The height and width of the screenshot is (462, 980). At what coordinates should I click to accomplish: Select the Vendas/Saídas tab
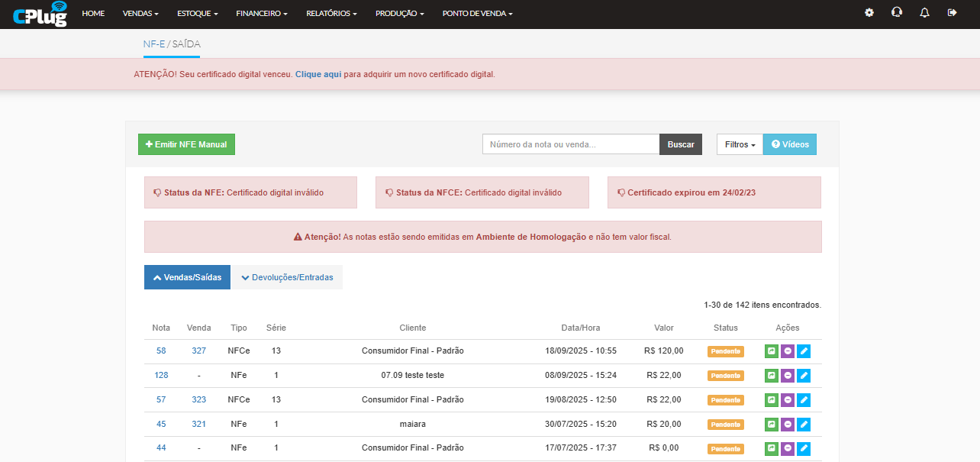pos(187,278)
